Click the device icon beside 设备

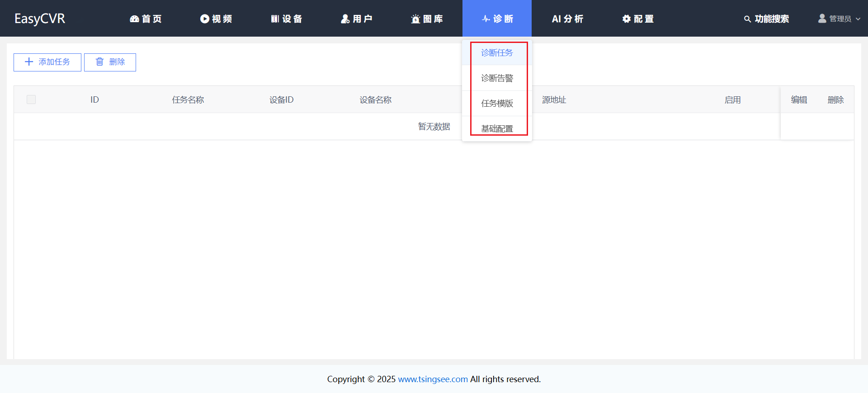[275, 19]
